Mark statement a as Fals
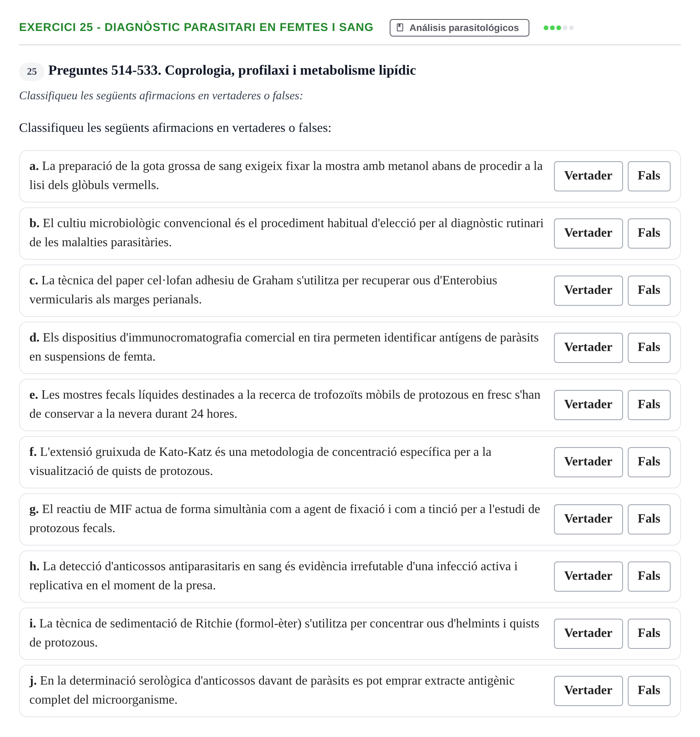 (649, 176)
